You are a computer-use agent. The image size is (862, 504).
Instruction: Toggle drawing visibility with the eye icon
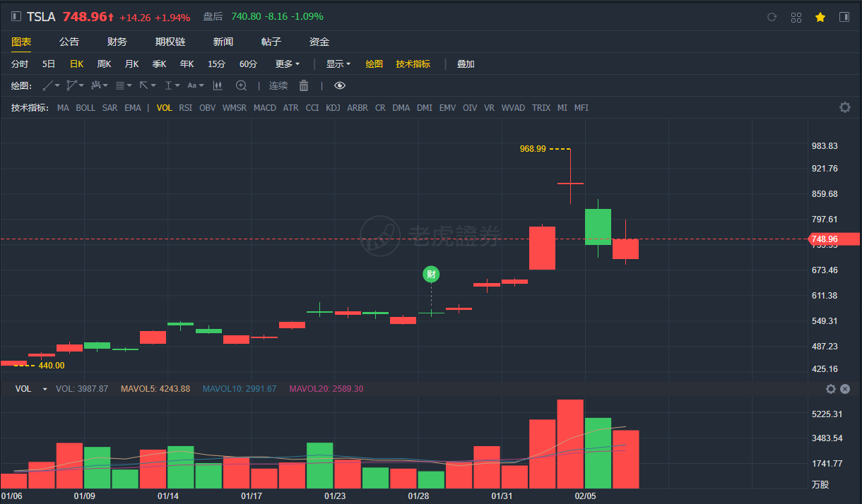tap(340, 85)
